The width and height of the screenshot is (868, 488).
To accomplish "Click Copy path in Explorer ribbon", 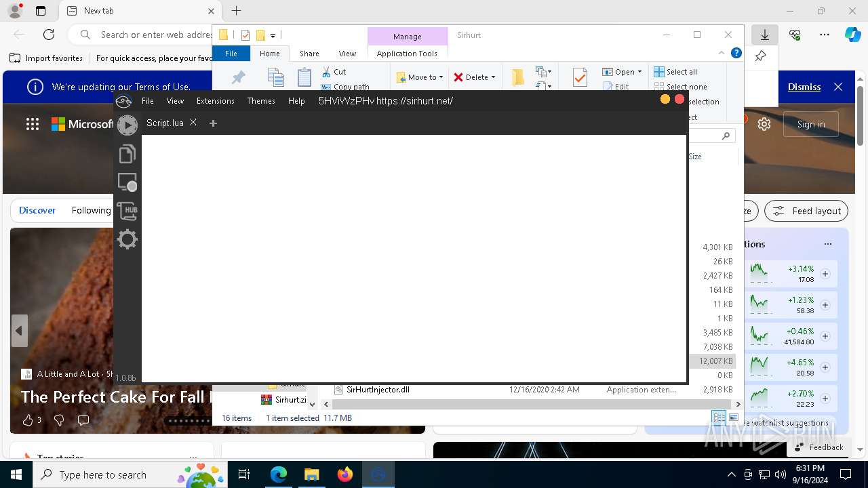I will click(x=345, y=87).
